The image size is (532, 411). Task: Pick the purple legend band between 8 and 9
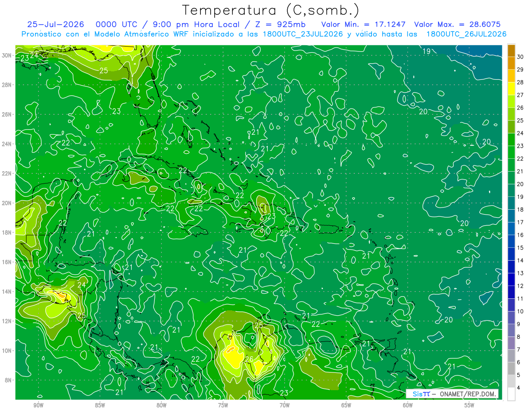click(511, 330)
